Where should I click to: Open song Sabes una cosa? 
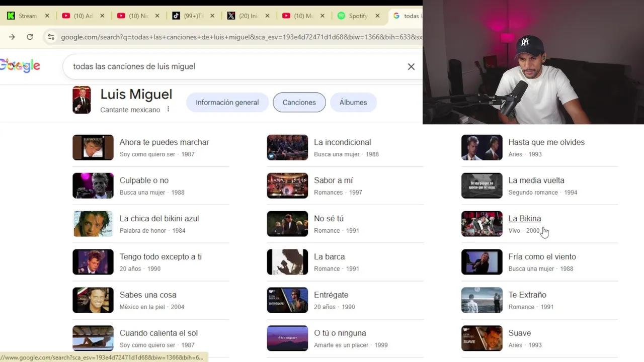[148, 295]
